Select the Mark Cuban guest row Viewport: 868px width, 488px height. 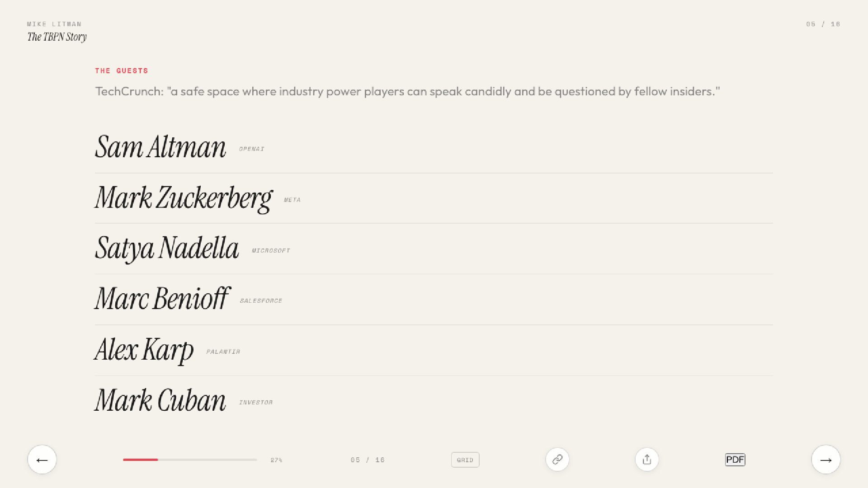pyautogui.click(x=160, y=400)
